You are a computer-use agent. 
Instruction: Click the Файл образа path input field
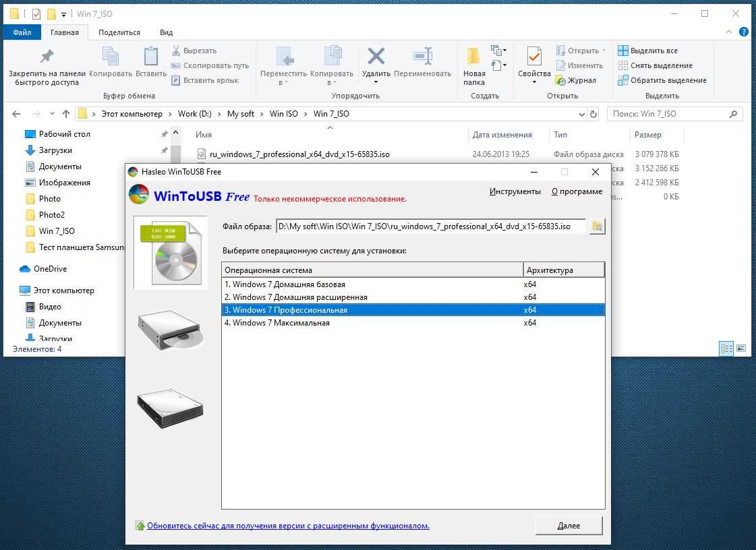click(x=430, y=227)
